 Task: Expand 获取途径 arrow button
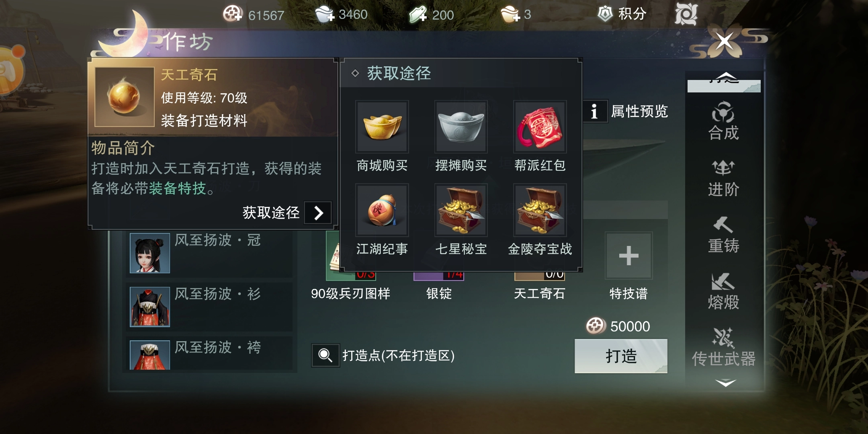[318, 213]
